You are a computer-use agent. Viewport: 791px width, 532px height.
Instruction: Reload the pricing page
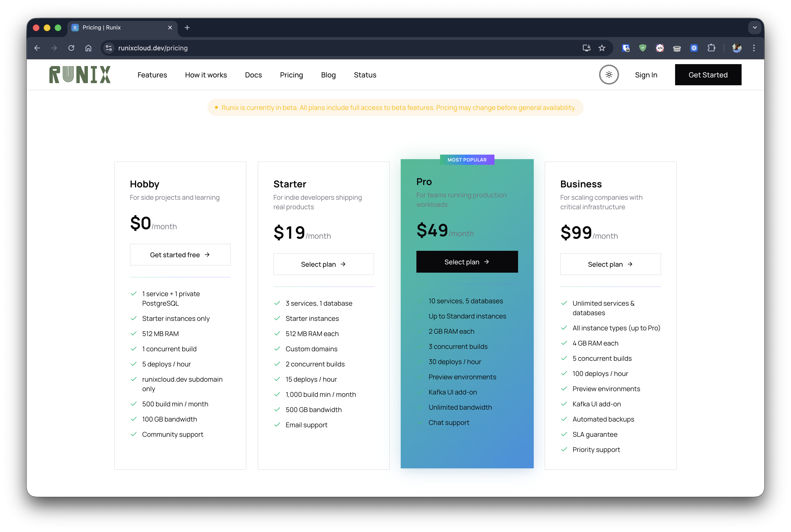71,48
